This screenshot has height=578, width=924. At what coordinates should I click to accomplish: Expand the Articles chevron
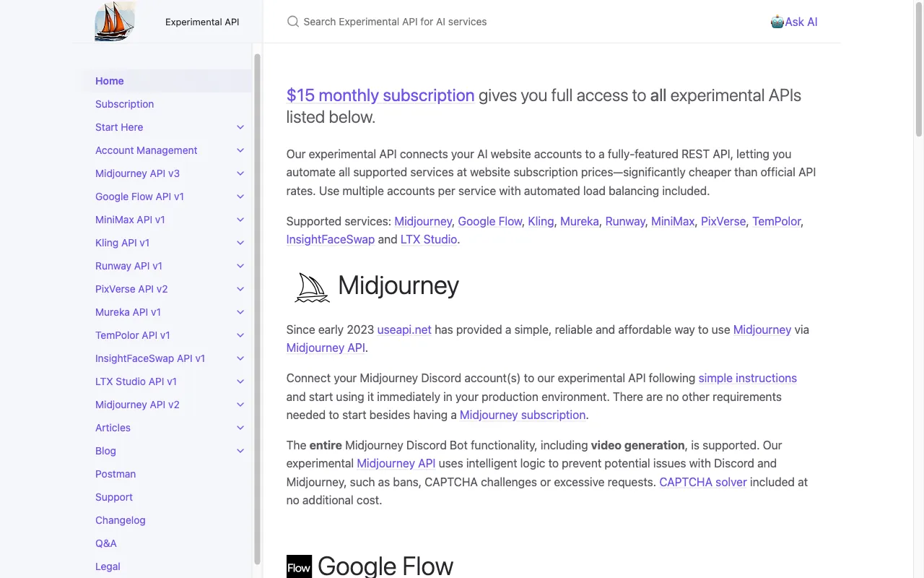240,428
